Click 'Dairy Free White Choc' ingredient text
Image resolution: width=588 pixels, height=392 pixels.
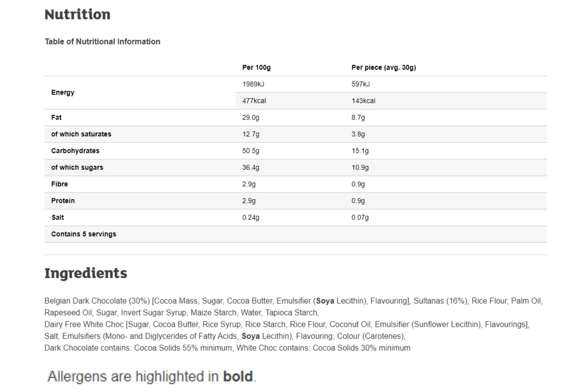point(84,324)
